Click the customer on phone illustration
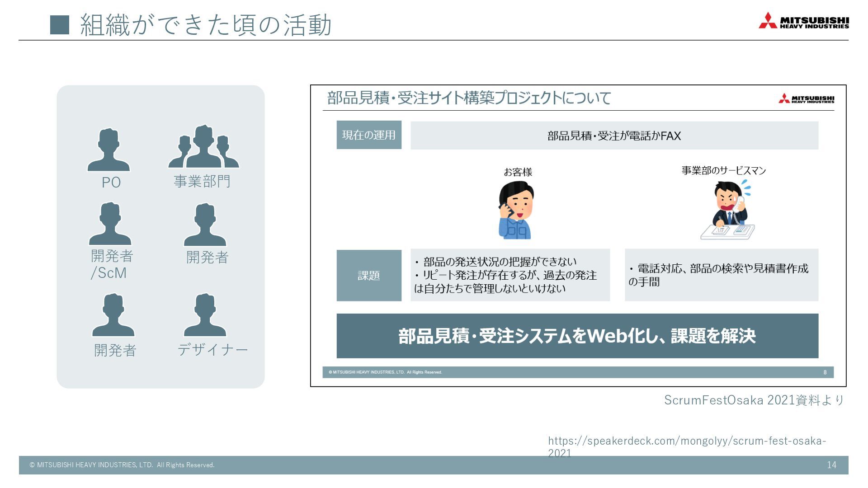 516,210
